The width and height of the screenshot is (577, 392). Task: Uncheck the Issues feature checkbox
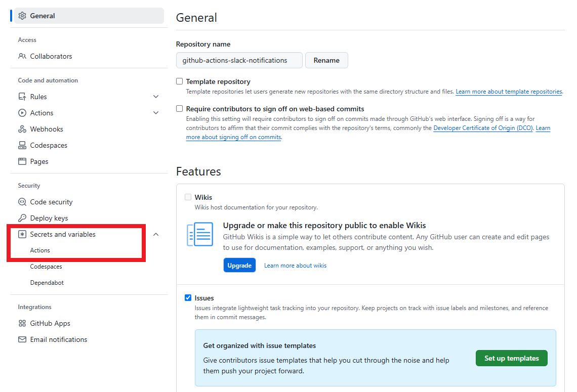[188, 297]
